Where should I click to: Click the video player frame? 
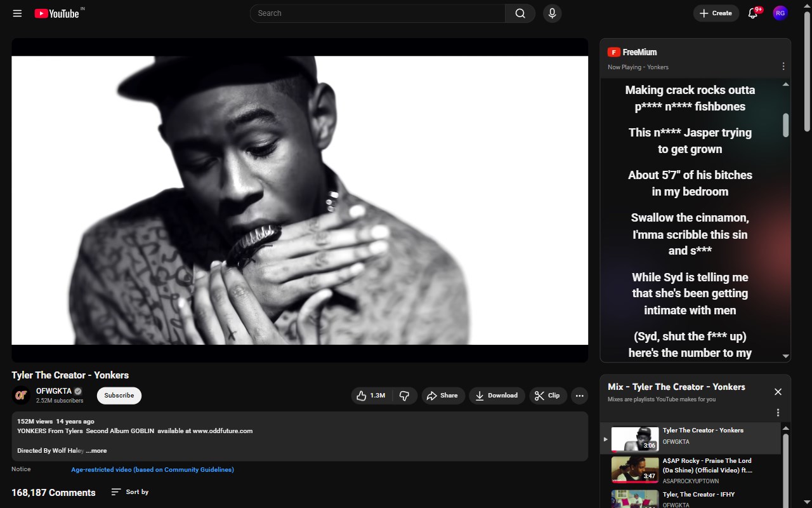(300, 201)
